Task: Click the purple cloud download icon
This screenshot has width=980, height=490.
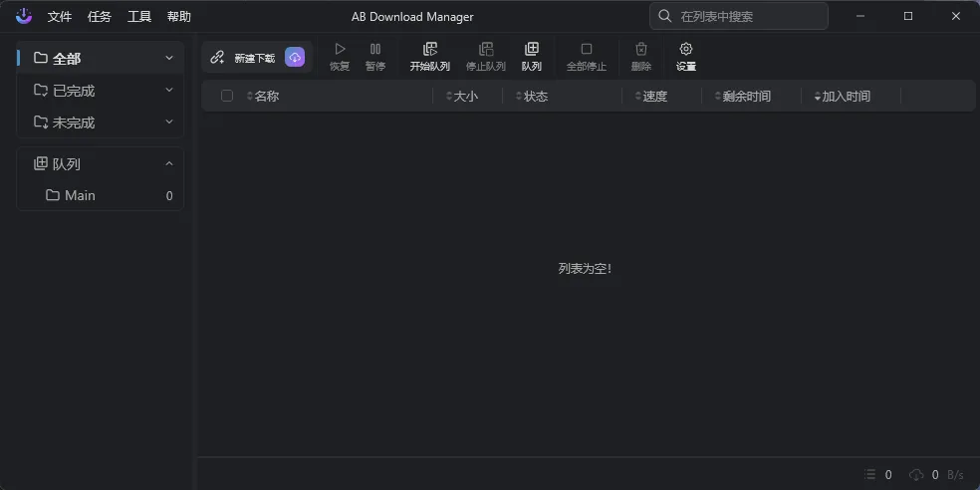Action: coord(295,57)
